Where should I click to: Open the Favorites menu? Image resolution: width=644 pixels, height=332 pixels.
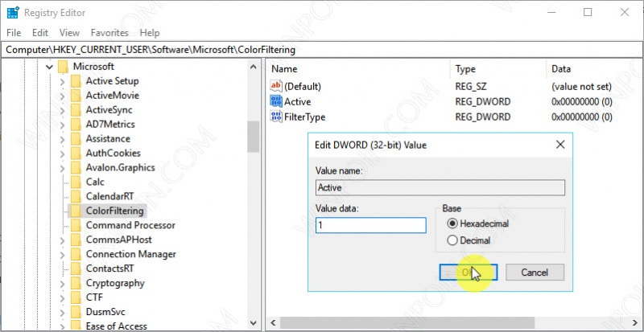click(109, 33)
